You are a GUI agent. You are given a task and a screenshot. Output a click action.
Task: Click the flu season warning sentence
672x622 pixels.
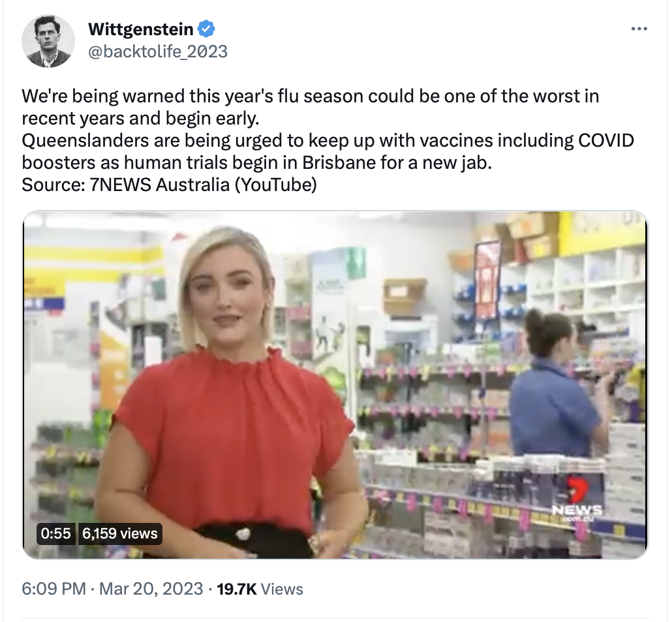311,107
